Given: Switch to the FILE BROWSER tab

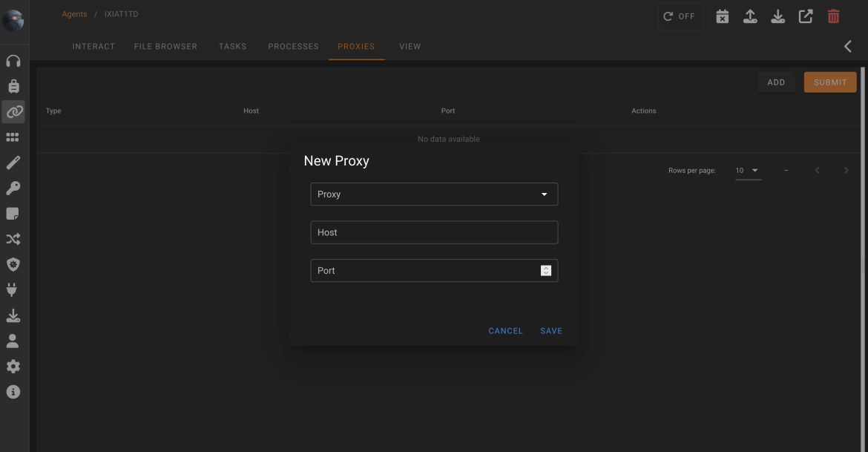Looking at the screenshot, I should point(165,46).
